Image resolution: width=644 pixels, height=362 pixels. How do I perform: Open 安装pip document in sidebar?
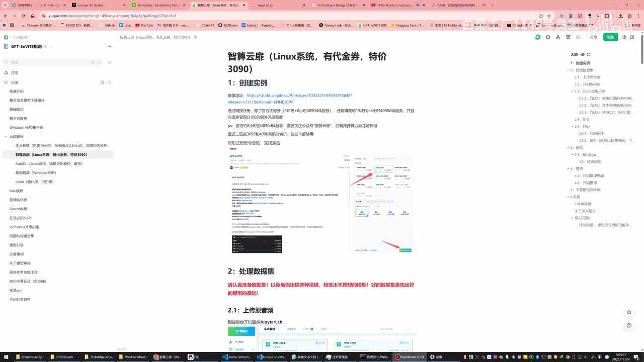(x=15, y=291)
